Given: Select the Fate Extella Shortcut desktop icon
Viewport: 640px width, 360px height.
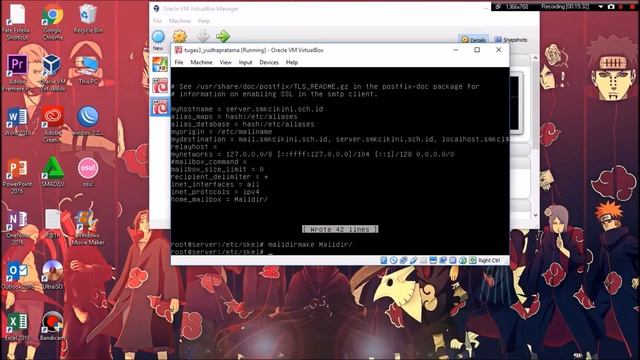Looking at the screenshot, I should click(x=17, y=21).
